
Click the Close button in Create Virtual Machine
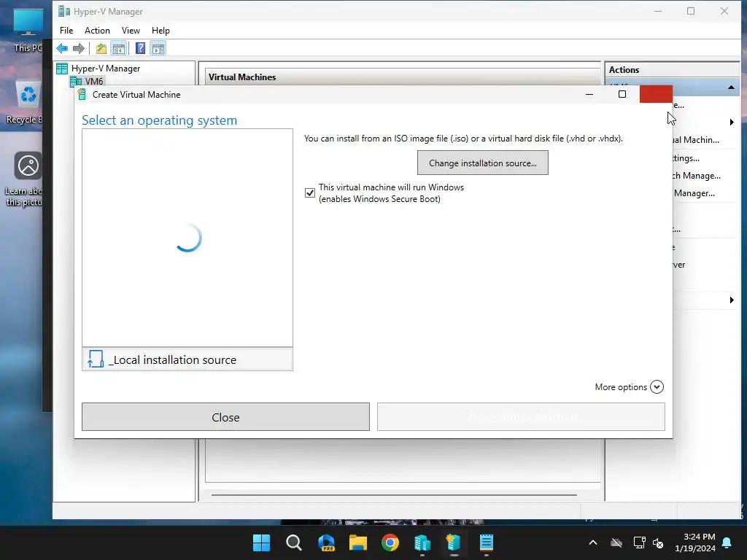click(x=225, y=417)
